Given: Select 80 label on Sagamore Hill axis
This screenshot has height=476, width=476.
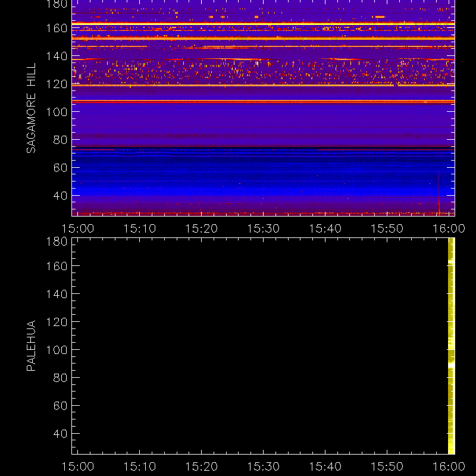Looking at the screenshot, I should [x=60, y=140].
